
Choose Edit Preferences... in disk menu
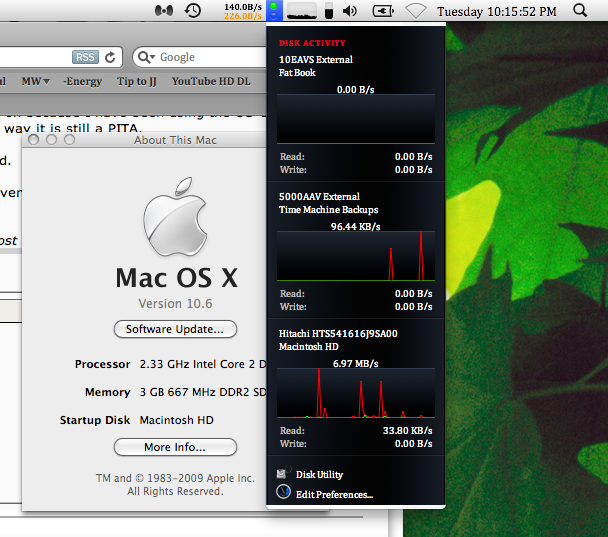[x=334, y=495]
